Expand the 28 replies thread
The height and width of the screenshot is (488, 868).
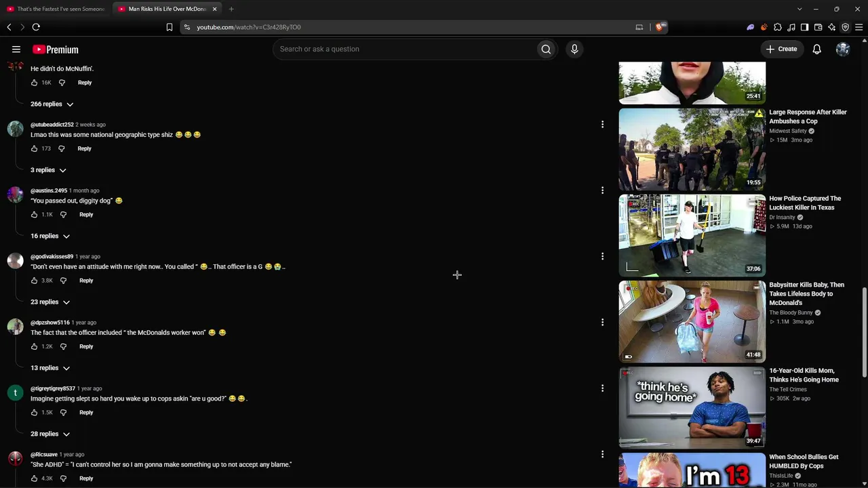coord(50,434)
